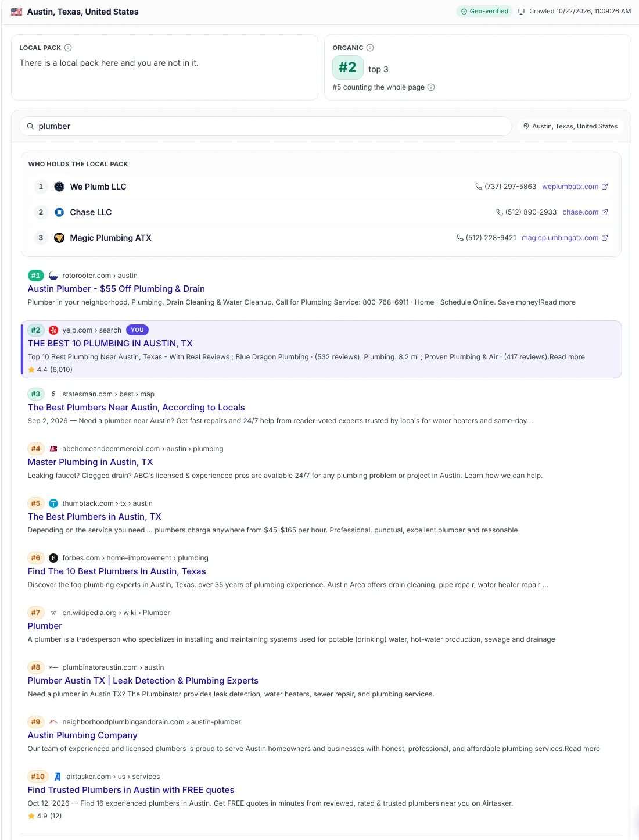Open Find Trusted Plumbers in Austin with FREE quotes

pyautogui.click(x=131, y=790)
